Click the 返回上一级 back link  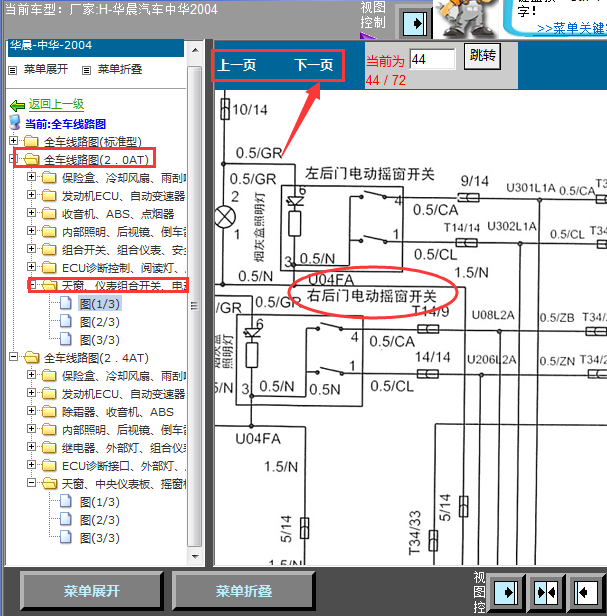(56, 104)
